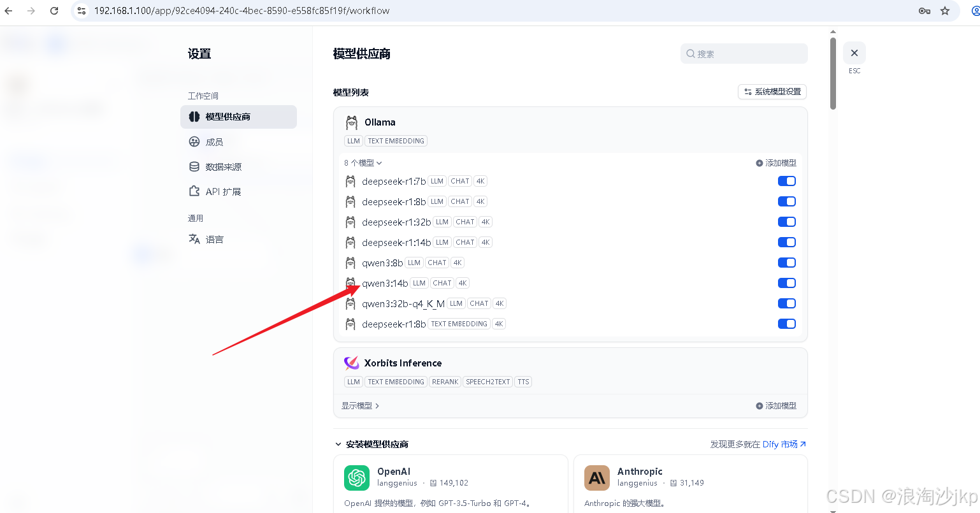This screenshot has height=513, width=980.
Task: Open the 数据来源 settings tab
Action: point(239,167)
